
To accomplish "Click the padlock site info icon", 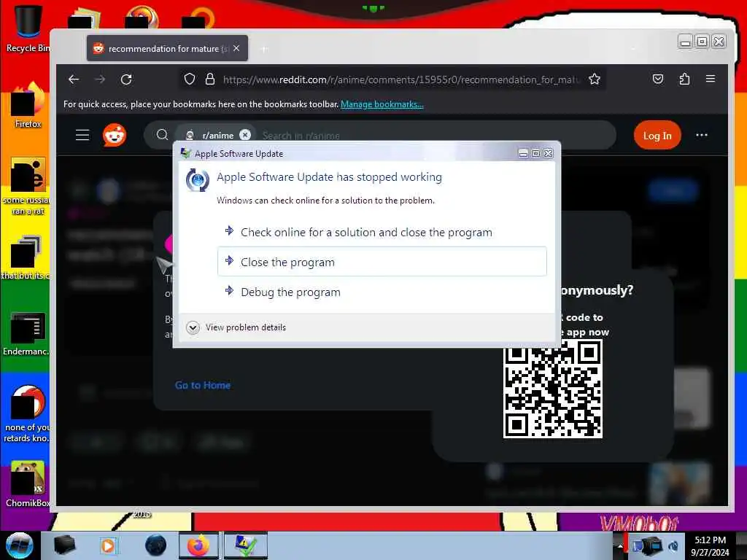I will tap(209, 79).
